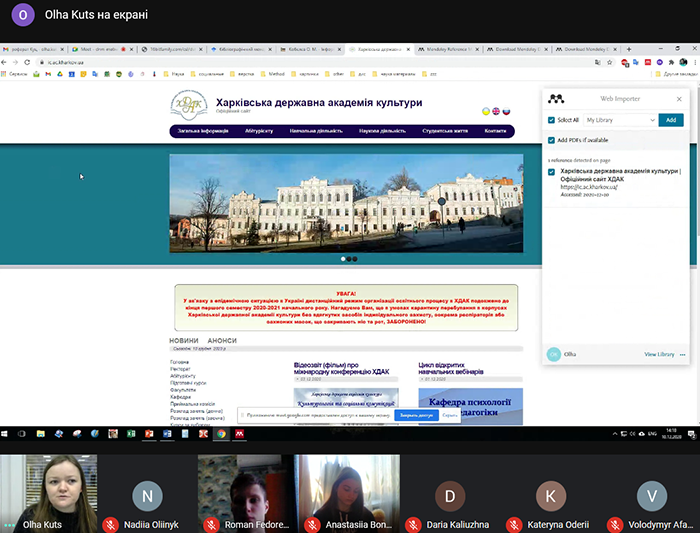Open Навчальна діяльність menu

(316, 131)
